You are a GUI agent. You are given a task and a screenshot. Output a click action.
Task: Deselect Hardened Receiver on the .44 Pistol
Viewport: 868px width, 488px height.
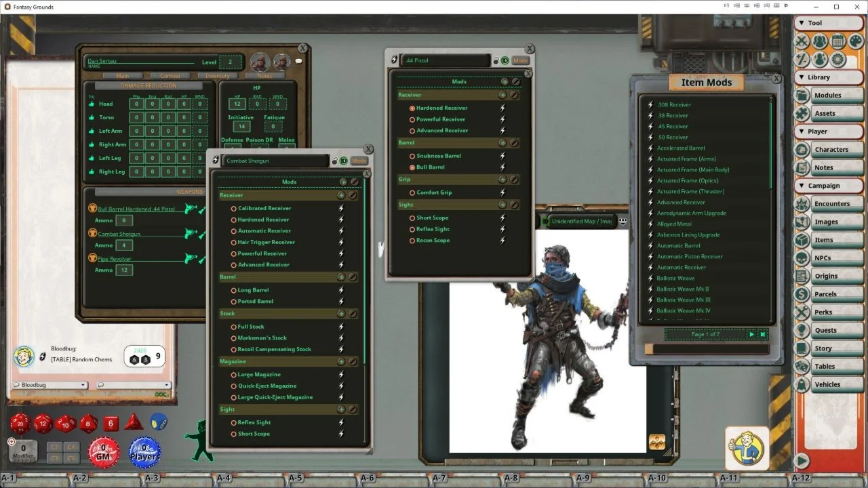click(x=412, y=108)
